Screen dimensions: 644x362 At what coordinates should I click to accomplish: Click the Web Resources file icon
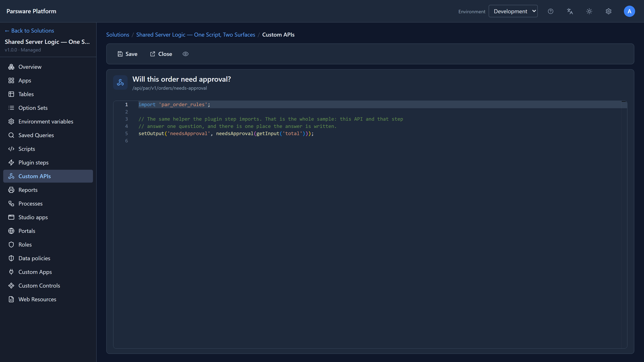click(x=11, y=299)
